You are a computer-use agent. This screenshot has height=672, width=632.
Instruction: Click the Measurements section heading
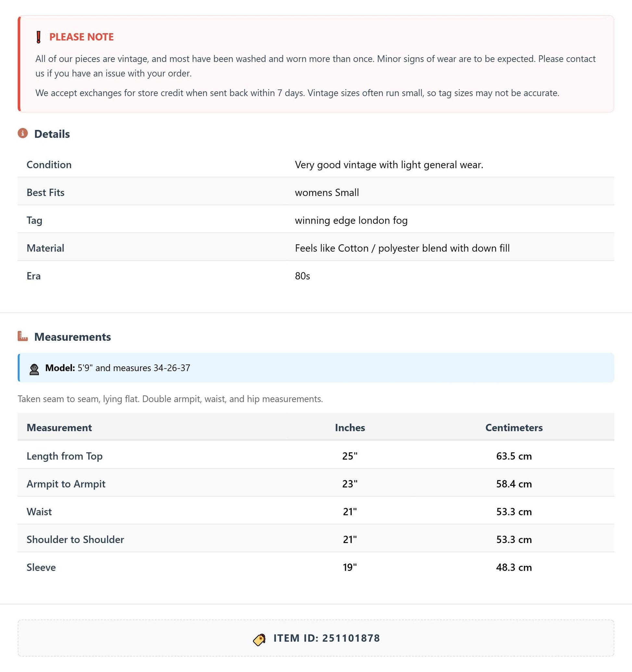(x=73, y=337)
